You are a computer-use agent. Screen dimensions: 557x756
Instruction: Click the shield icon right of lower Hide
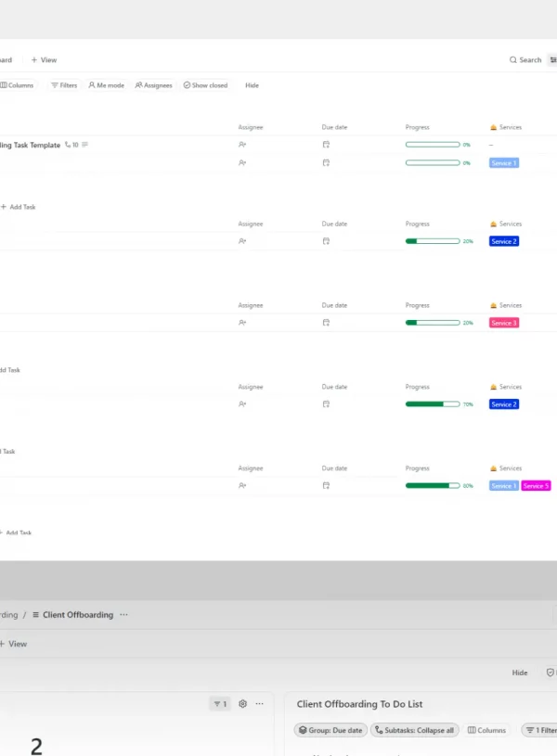(551, 673)
